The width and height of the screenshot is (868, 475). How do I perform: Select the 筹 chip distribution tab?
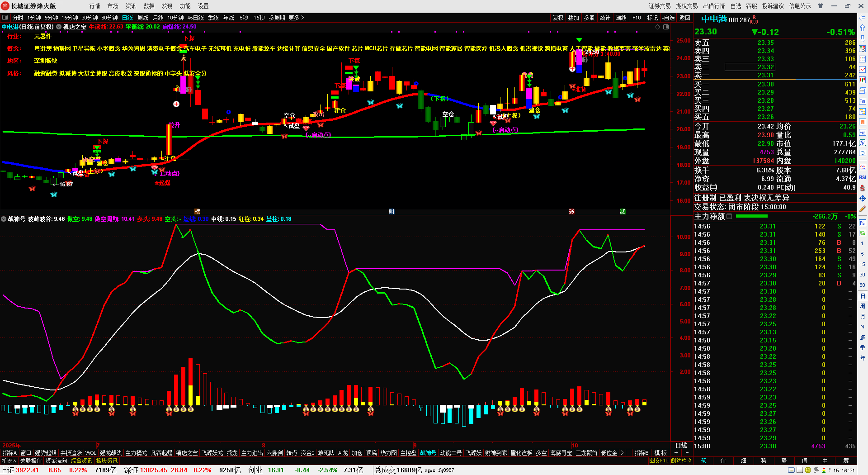point(846,461)
